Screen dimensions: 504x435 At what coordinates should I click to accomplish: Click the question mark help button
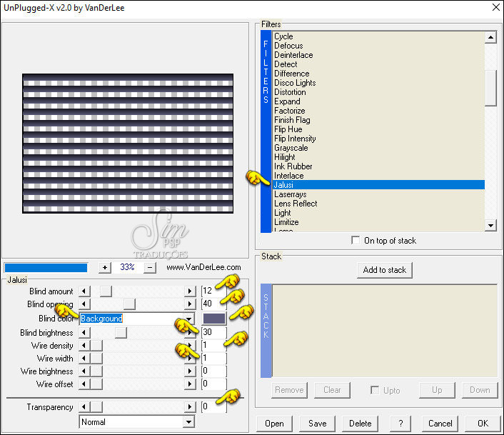coord(401,424)
